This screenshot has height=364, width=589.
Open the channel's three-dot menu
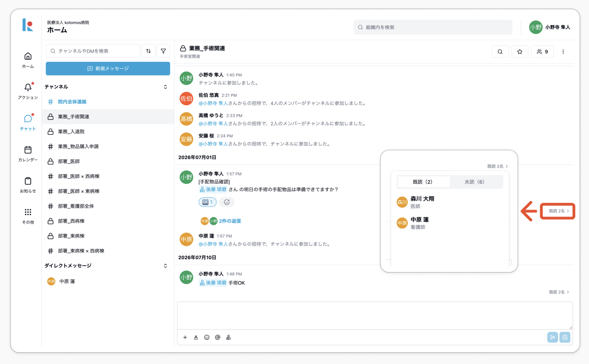(x=563, y=52)
